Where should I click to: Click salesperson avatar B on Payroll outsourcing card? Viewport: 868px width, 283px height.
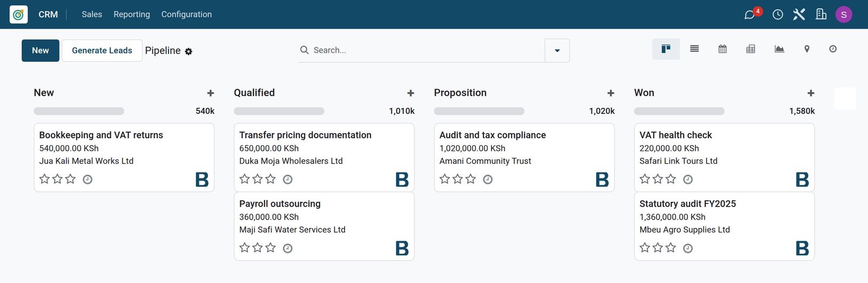click(x=402, y=248)
